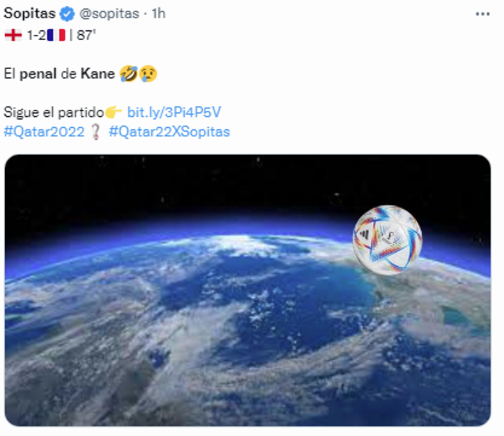
Task: Click the 1h tweet timestamp
Action: 158,14
